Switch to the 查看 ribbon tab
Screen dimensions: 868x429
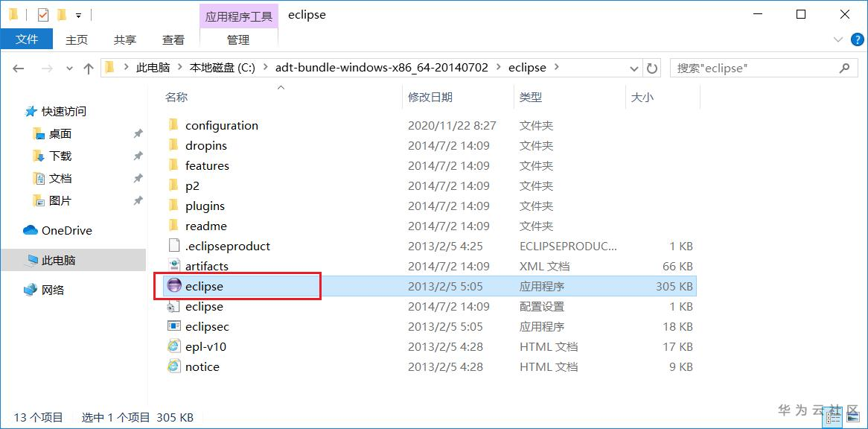(173, 40)
